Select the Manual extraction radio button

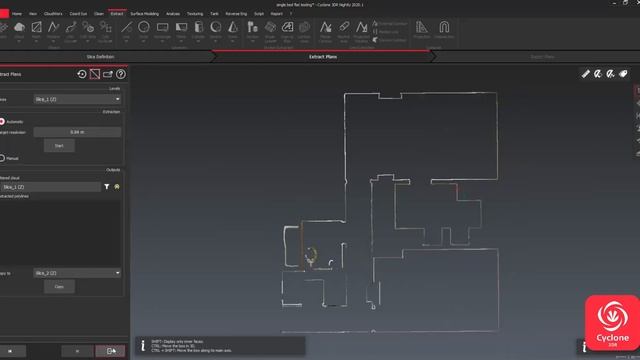(x=2, y=158)
